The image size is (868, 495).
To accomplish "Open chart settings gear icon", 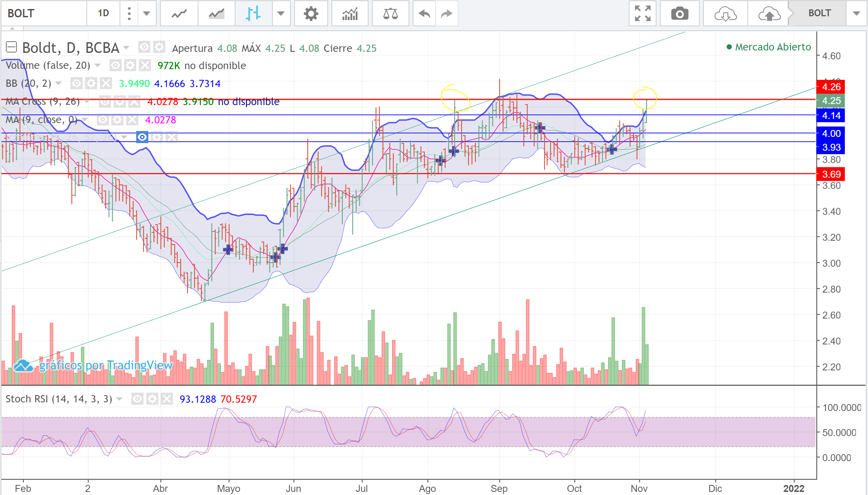I will pos(311,13).
